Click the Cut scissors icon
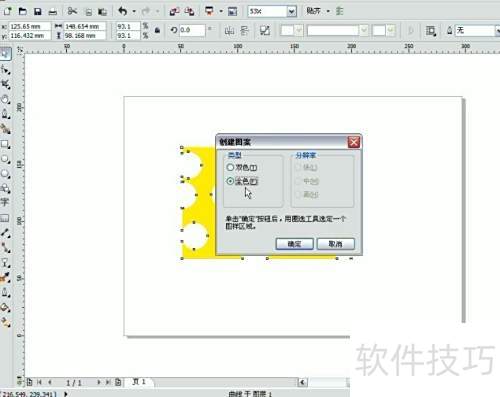This screenshot has width=500, height=397. [72, 11]
